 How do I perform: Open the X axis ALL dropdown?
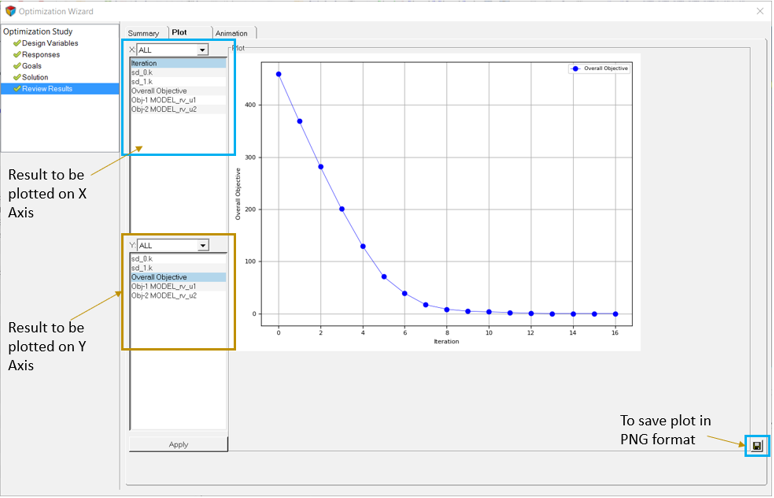202,50
